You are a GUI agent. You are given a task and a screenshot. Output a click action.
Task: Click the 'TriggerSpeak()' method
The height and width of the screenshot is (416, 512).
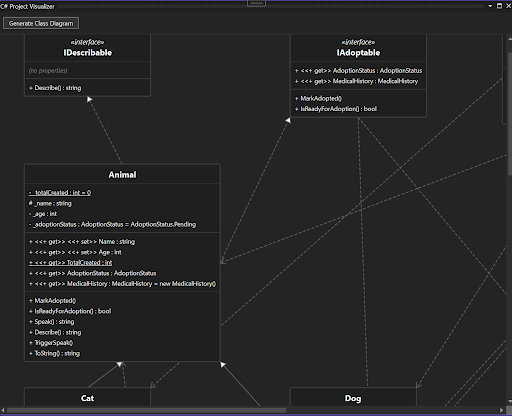click(51, 343)
